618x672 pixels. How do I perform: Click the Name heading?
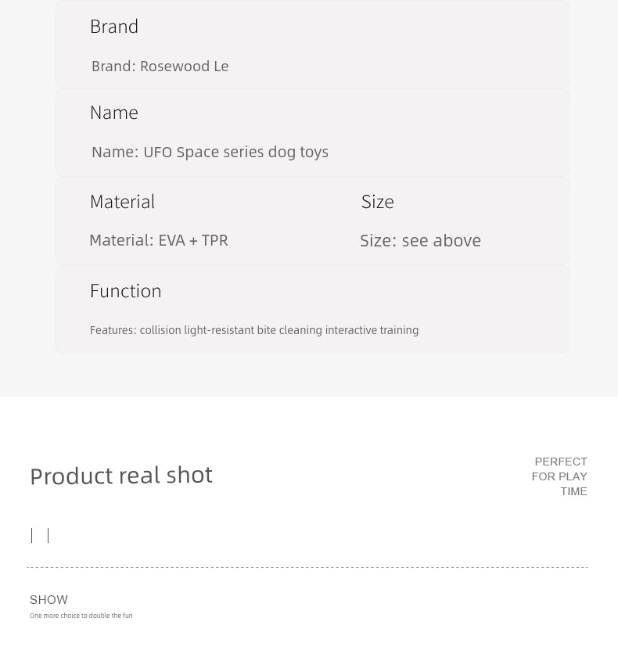pos(114,113)
